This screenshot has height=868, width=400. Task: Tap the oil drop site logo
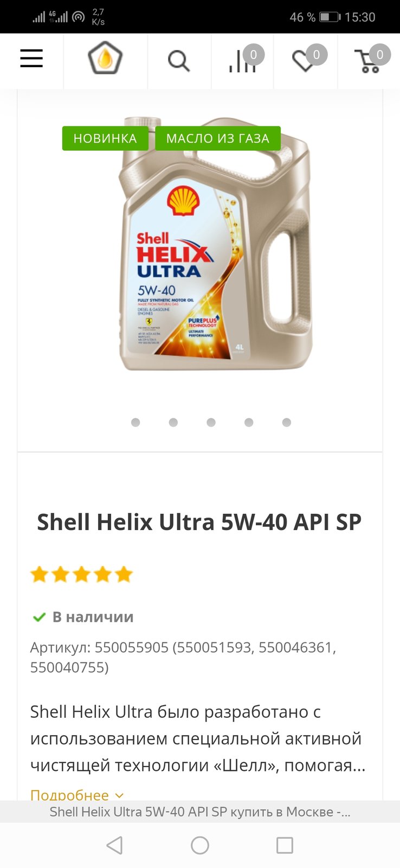pyautogui.click(x=105, y=59)
